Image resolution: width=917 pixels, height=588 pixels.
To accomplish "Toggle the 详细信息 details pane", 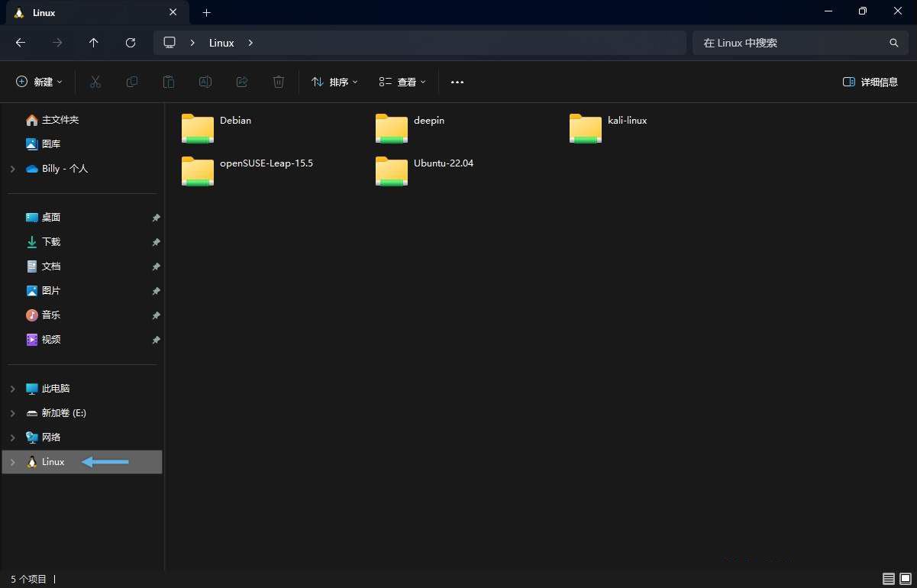I will point(870,82).
